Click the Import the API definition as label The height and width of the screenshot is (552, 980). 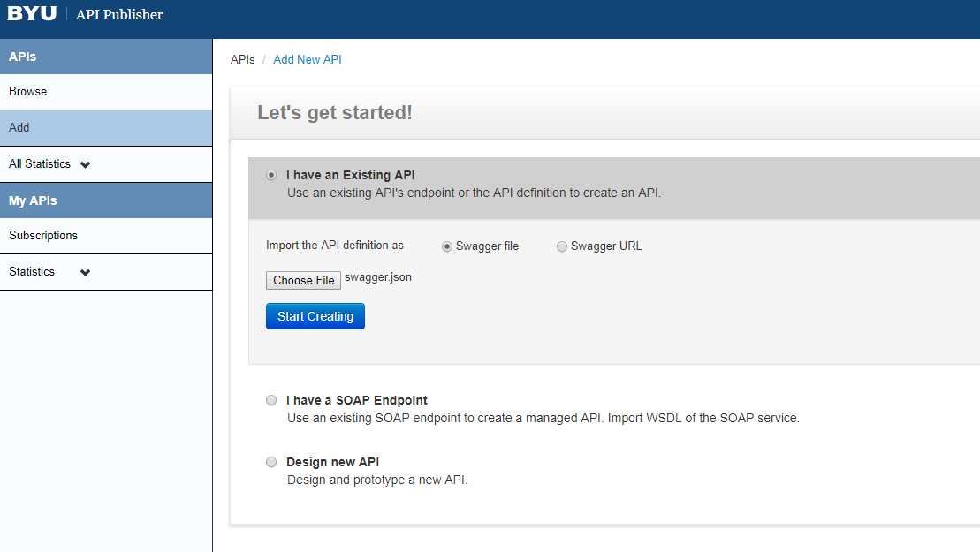click(335, 246)
